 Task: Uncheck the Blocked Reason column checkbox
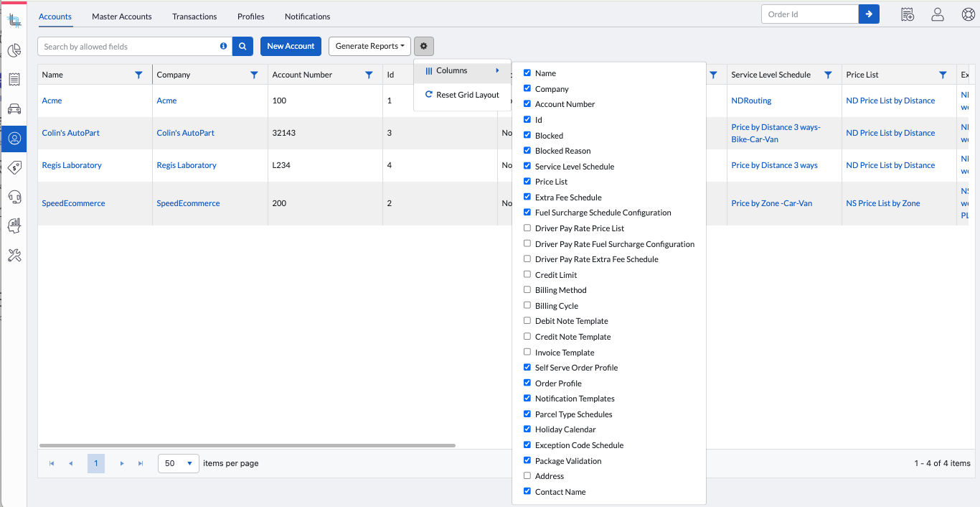(x=527, y=151)
